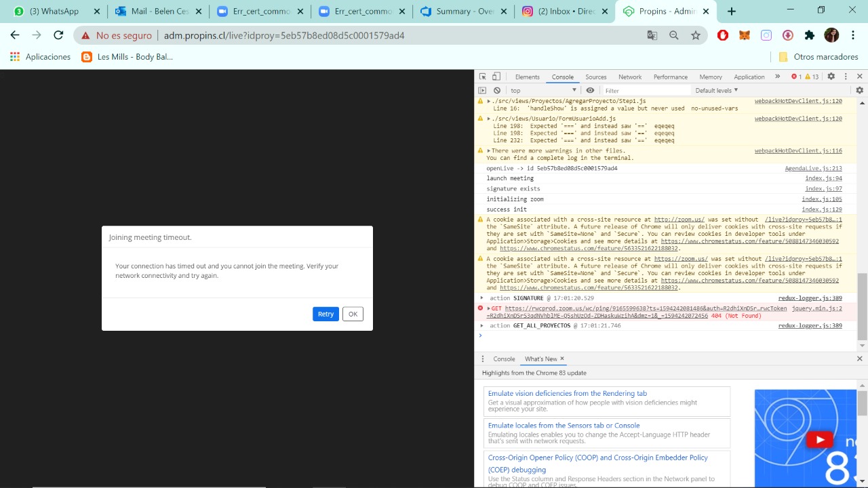Click Retry in the timeout dialog

(325, 314)
